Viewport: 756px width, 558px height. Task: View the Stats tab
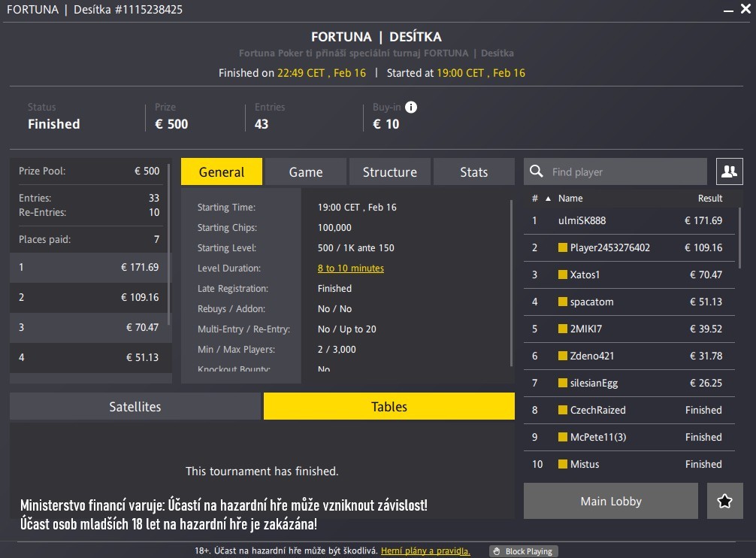(x=473, y=171)
